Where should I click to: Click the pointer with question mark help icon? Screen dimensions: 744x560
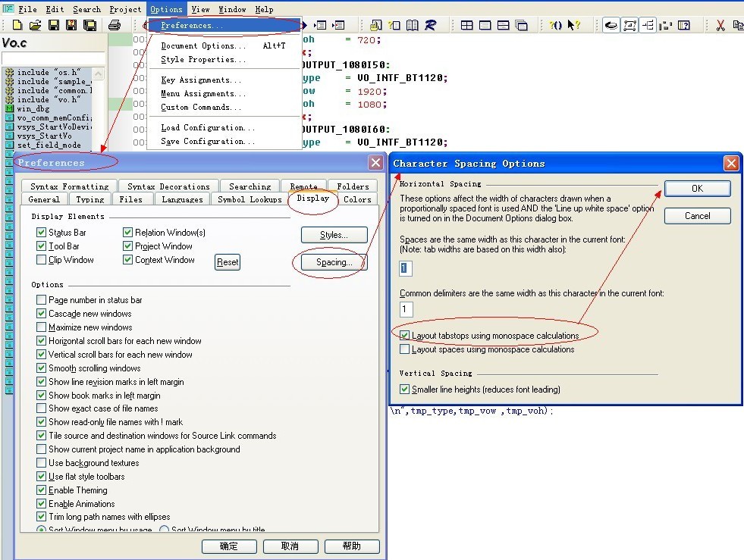pos(573,25)
